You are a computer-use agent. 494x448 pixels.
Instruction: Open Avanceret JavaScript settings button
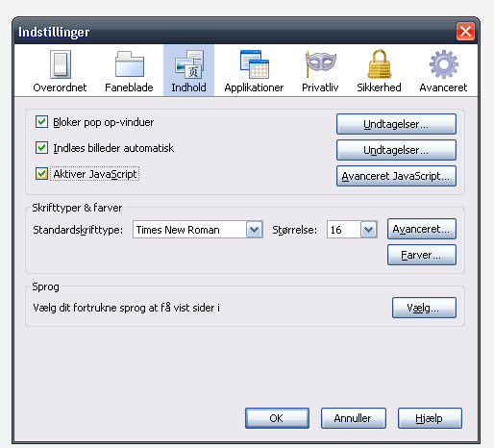tap(396, 176)
